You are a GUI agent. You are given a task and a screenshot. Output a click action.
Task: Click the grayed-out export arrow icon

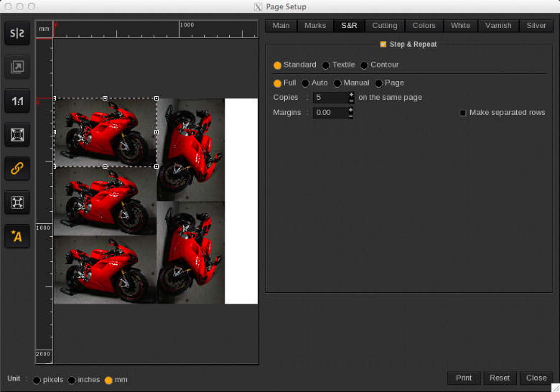[x=17, y=67]
